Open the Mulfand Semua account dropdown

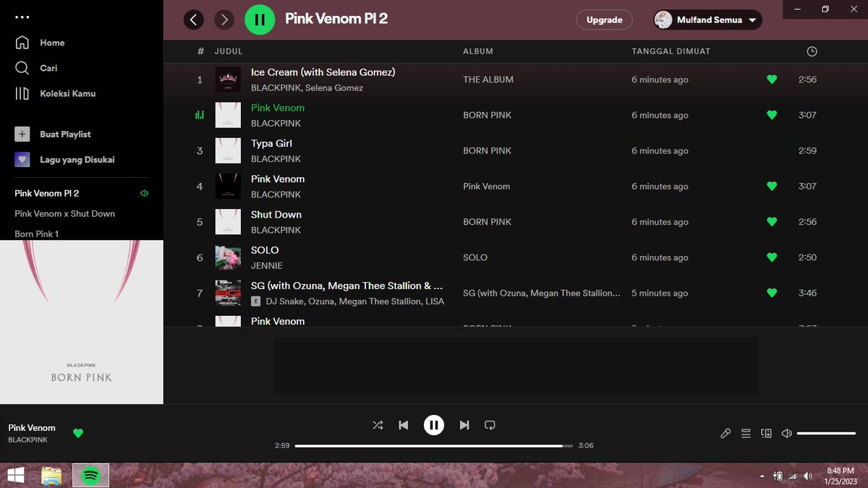click(707, 20)
